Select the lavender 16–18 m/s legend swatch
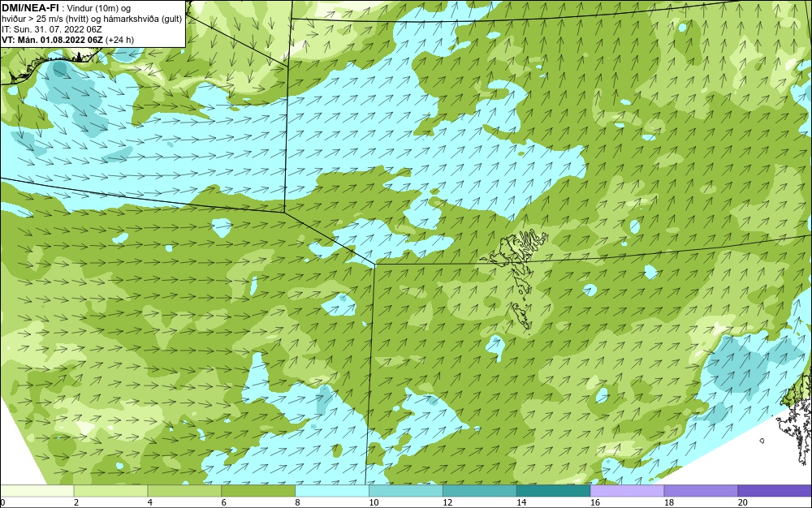Image resolution: width=812 pixels, height=508 pixels. pyautogui.click(x=627, y=491)
